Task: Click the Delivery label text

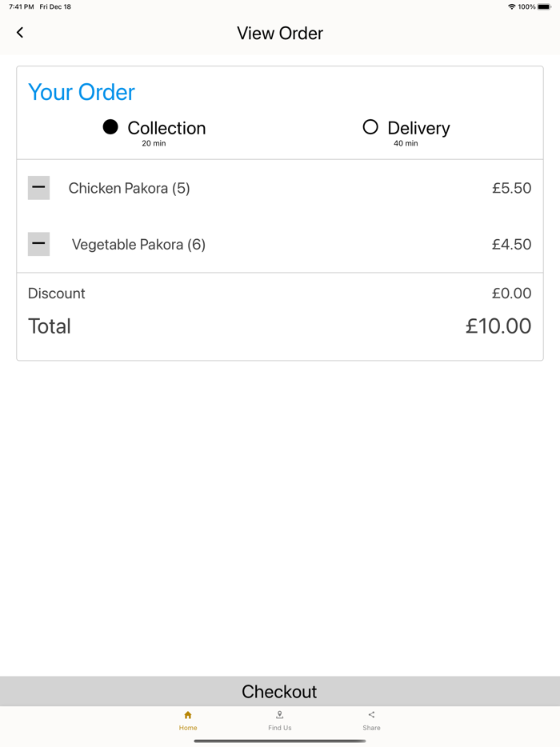Action: coord(418,128)
